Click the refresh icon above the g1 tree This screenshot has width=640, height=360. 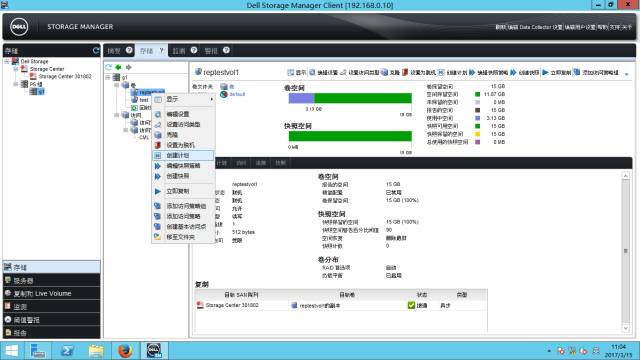[109, 67]
